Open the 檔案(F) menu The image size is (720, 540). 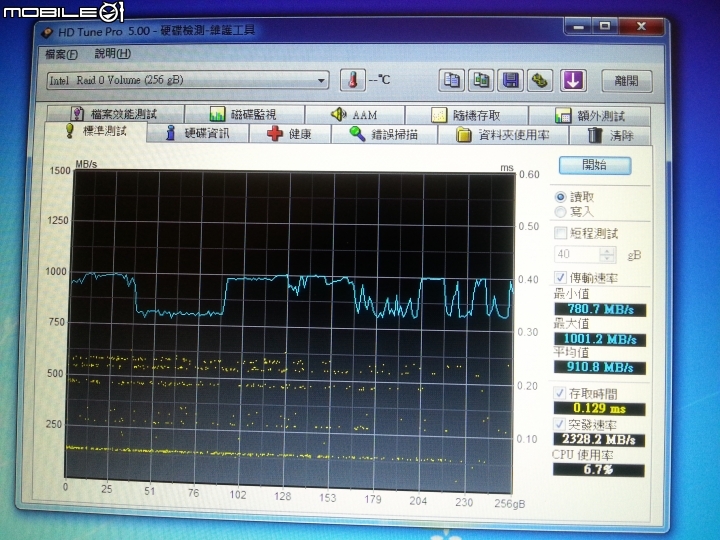point(61,54)
